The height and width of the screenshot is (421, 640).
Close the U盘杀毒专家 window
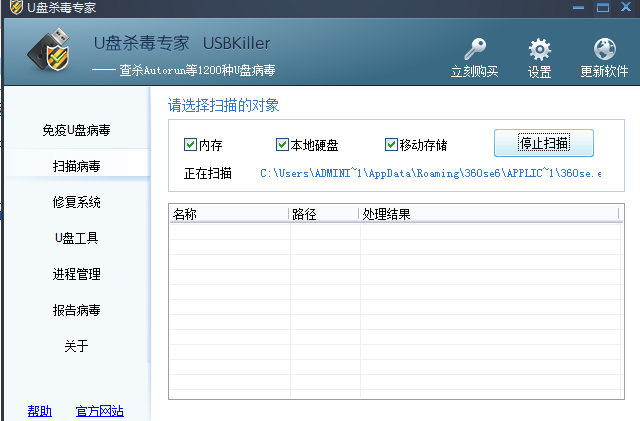pyautogui.click(x=626, y=7)
